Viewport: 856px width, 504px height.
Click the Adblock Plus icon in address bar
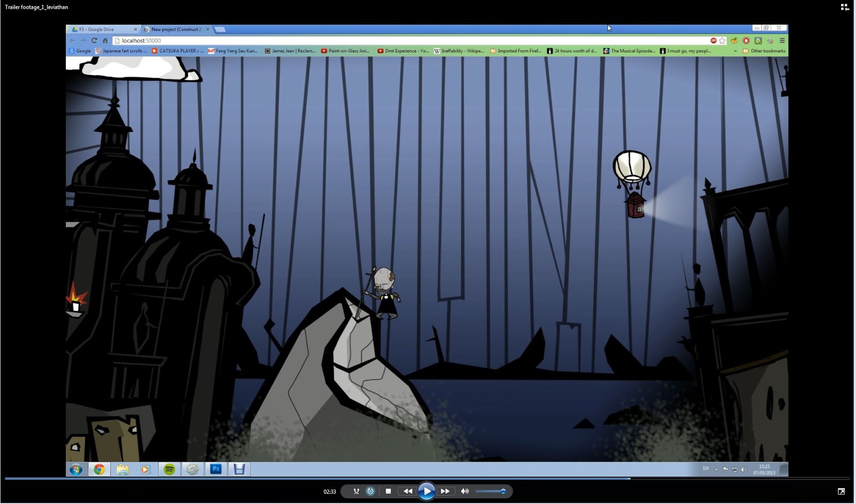point(714,41)
